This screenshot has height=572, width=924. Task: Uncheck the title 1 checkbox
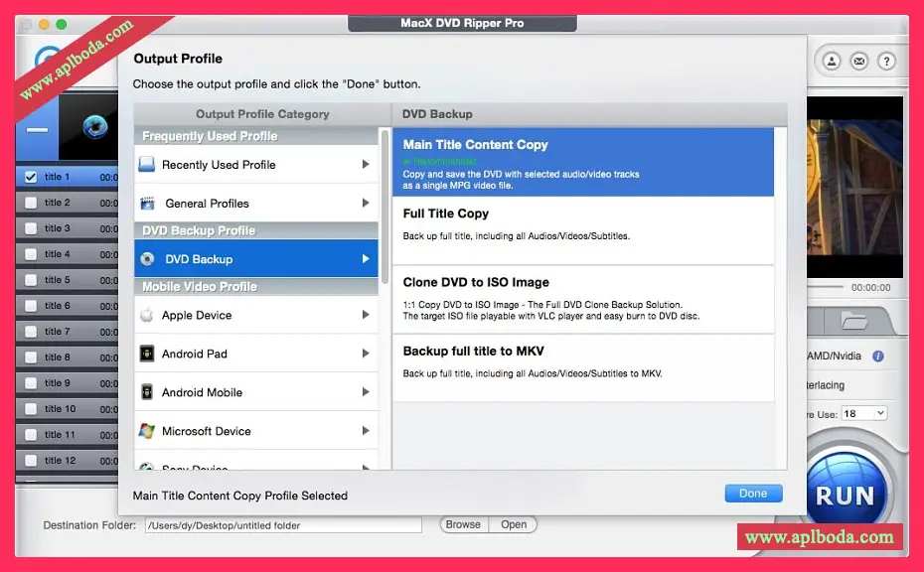pos(31,177)
